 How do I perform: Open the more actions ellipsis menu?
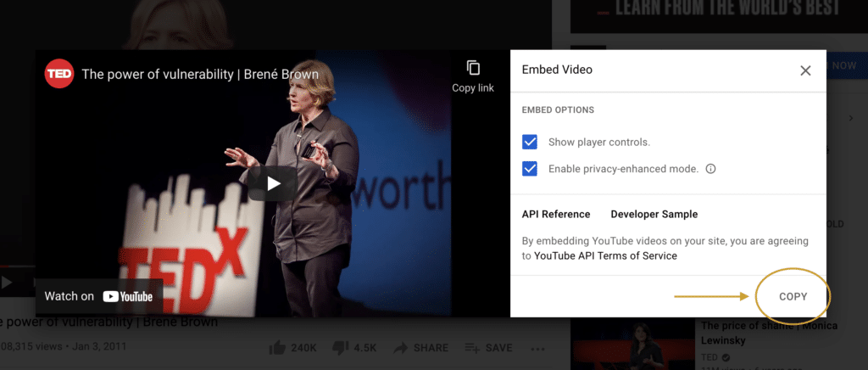[537, 349]
